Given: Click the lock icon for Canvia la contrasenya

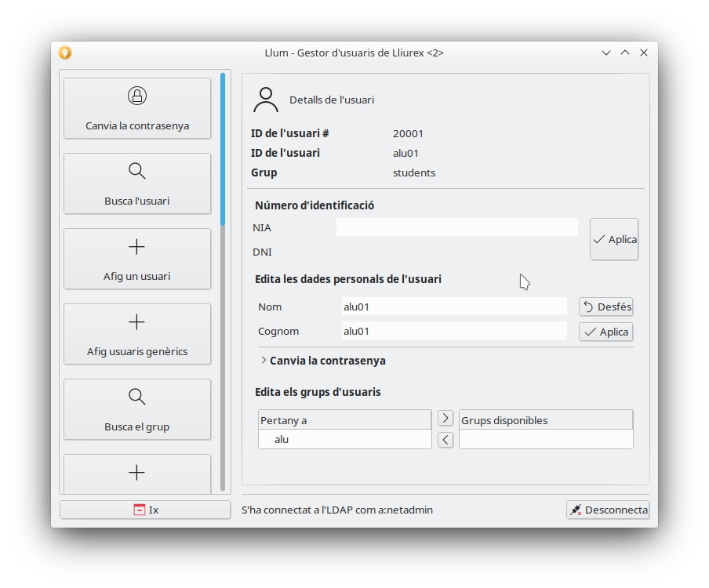Looking at the screenshot, I should point(137,96).
